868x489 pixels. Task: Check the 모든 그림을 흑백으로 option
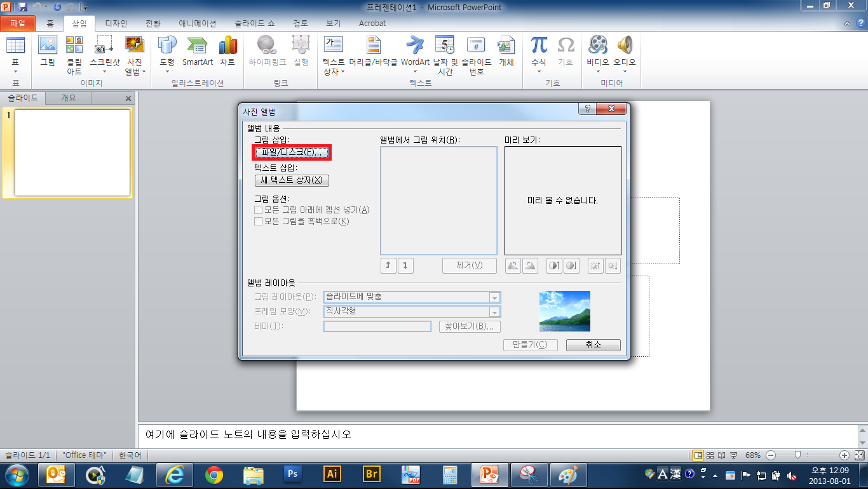click(259, 222)
